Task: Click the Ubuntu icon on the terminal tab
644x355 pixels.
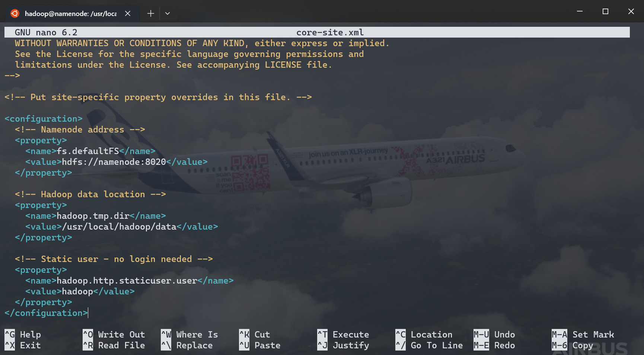Action: point(15,13)
